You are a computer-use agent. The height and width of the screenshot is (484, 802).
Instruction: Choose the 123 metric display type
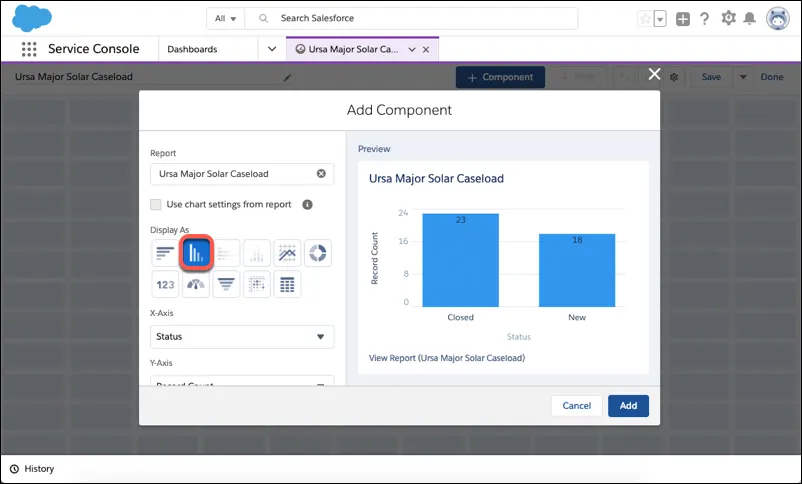pyautogui.click(x=165, y=284)
